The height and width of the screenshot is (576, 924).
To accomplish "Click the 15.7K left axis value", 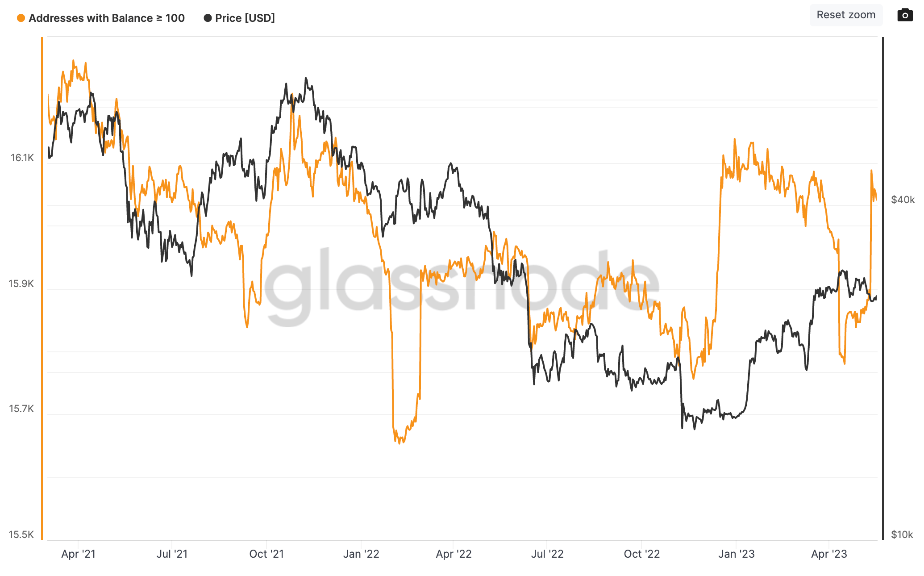I will pos(21,409).
